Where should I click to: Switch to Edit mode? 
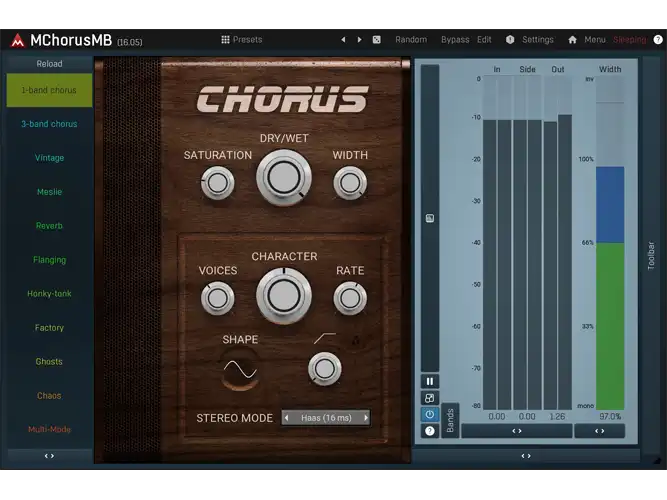coord(484,40)
